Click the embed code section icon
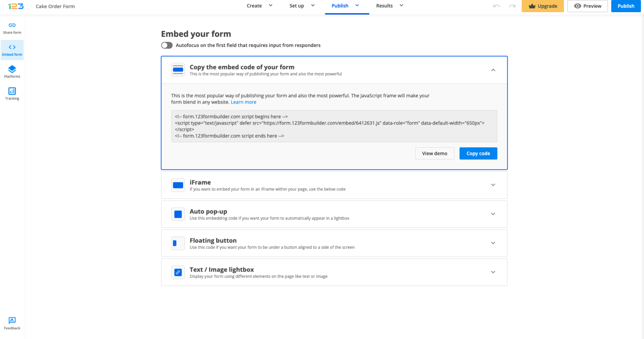The image size is (644, 339). (x=178, y=70)
